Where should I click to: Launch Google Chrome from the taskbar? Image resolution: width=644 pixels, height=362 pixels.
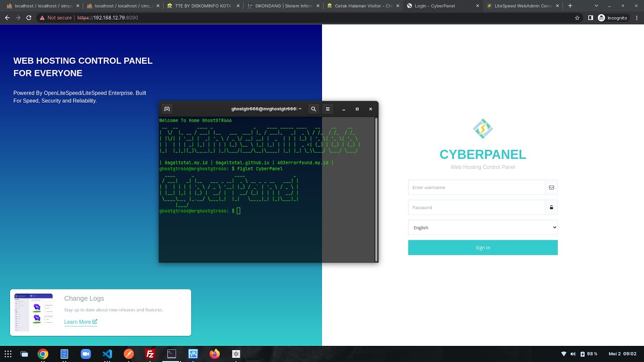(43, 354)
